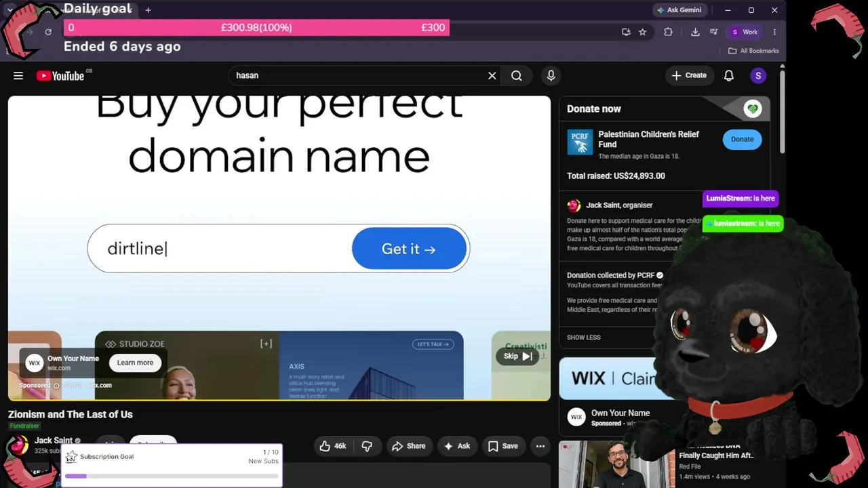Open the Chrome three-dot menu
This screenshot has width=868, height=488.
pyautogui.click(x=774, y=32)
